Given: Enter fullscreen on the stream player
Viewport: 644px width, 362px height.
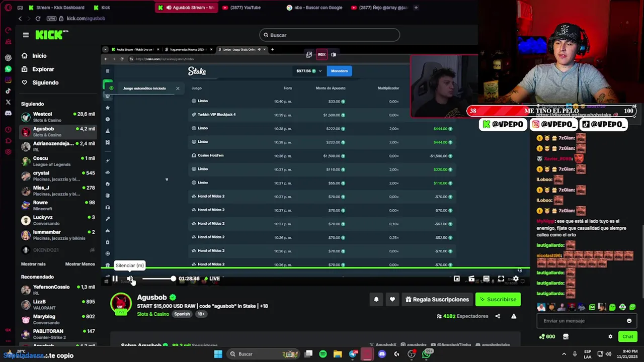Looking at the screenshot, I should click(x=501, y=279).
